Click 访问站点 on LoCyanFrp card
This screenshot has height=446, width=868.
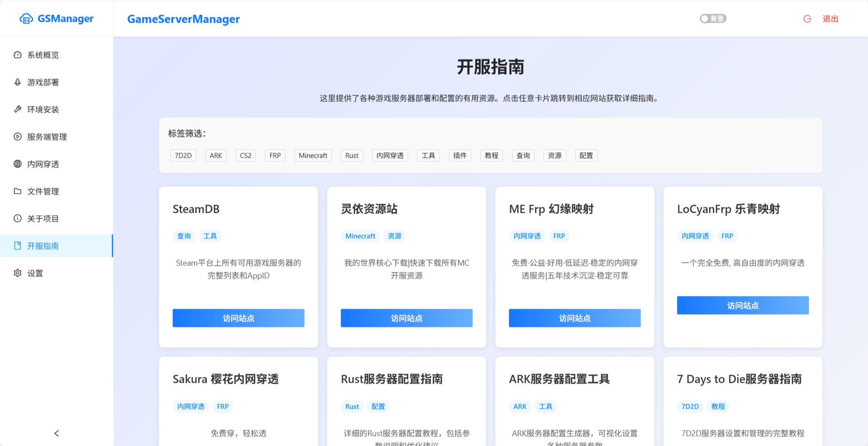743,306
